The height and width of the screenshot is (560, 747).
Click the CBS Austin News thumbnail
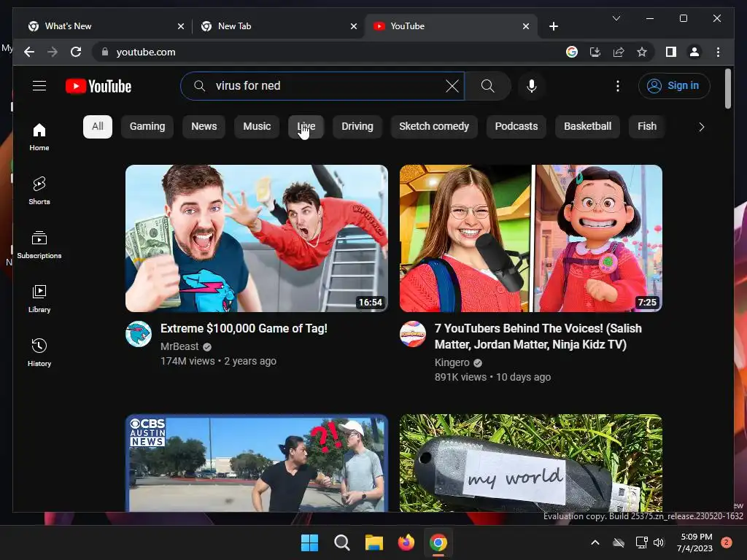point(257,463)
